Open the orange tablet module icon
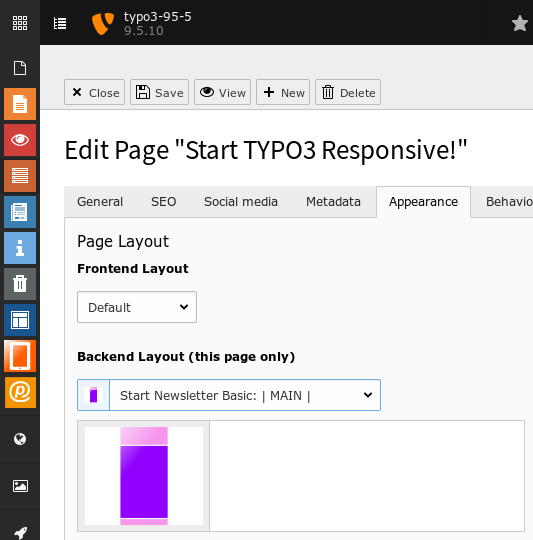The width and height of the screenshot is (533, 540). 20,356
